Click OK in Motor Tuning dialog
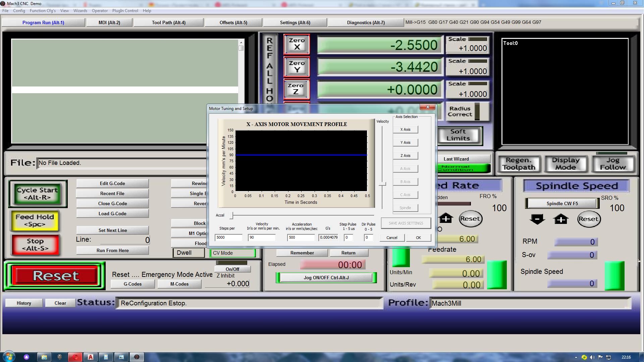Viewport: 644px width, 362px height. [418, 238]
